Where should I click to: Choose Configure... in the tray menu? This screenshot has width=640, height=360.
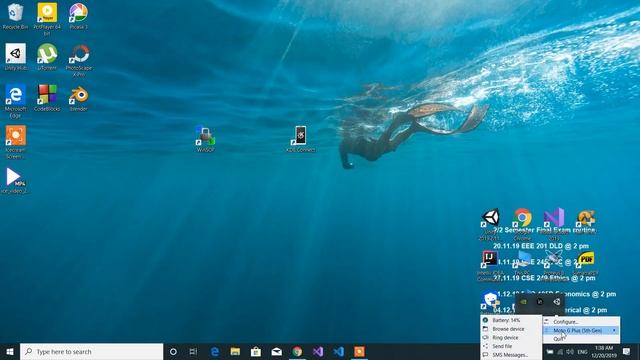[x=581, y=322]
